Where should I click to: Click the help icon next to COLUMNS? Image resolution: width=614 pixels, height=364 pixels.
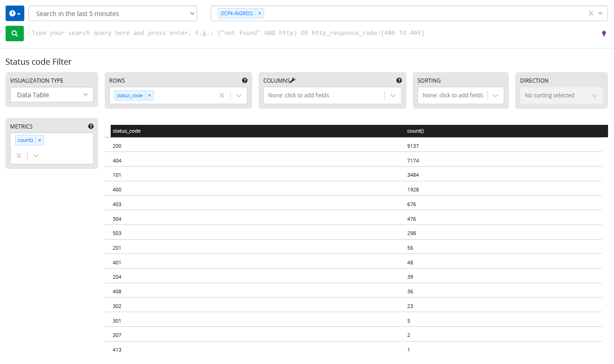click(399, 80)
